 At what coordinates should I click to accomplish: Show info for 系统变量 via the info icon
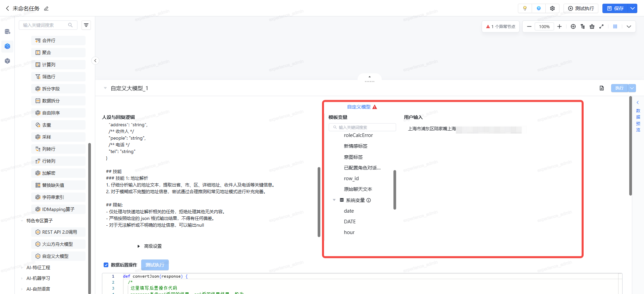pos(369,200)
